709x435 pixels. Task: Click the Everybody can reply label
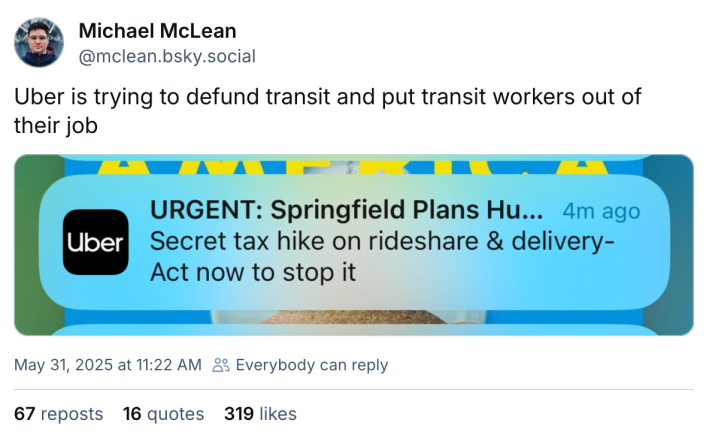tap(311, 365)
